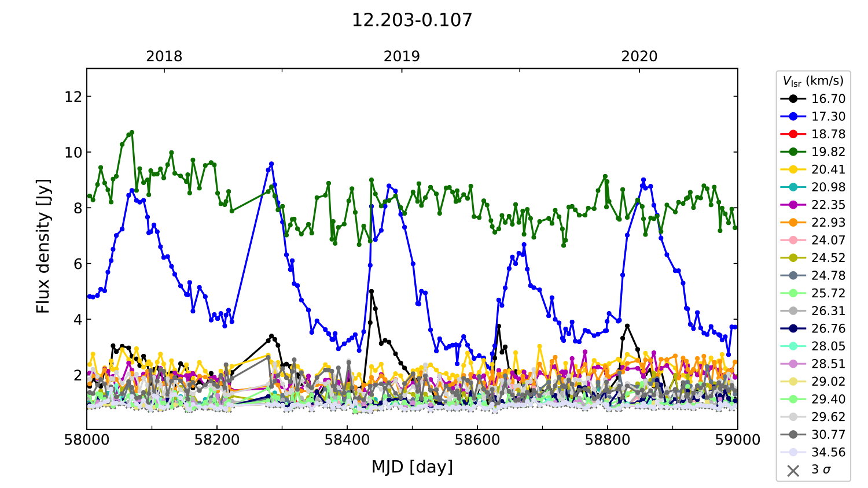Click the green curve's highest peak in 2017
Viewport: 868px width, 488px height.
pyautogui.click(x=132, y=132)
